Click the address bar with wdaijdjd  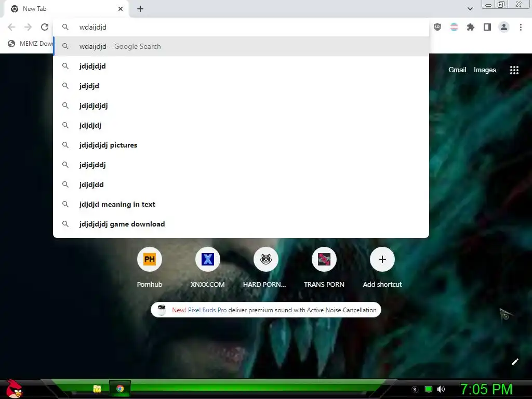tap(241, 27)
